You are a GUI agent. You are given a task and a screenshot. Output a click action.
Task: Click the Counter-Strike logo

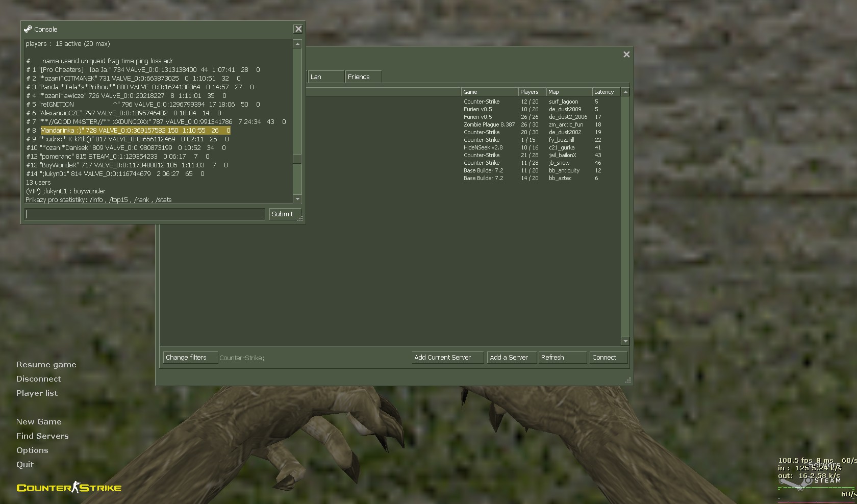[x=69, y=488]
